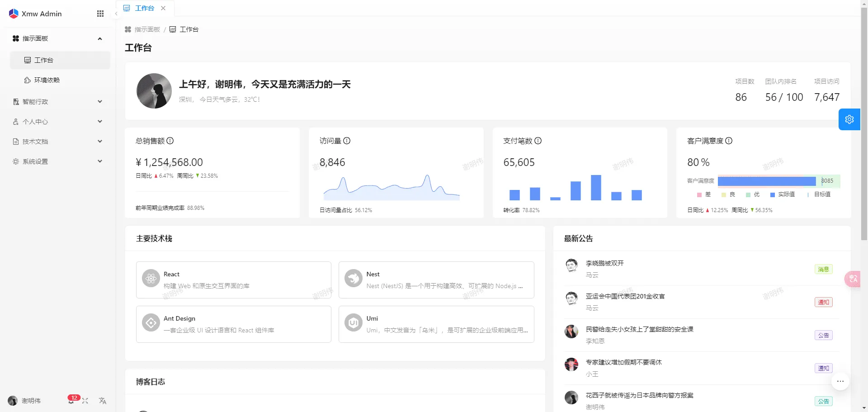Click the pink 差 legend swatch
Screen dimensions: 868x412
pos(699,195)
